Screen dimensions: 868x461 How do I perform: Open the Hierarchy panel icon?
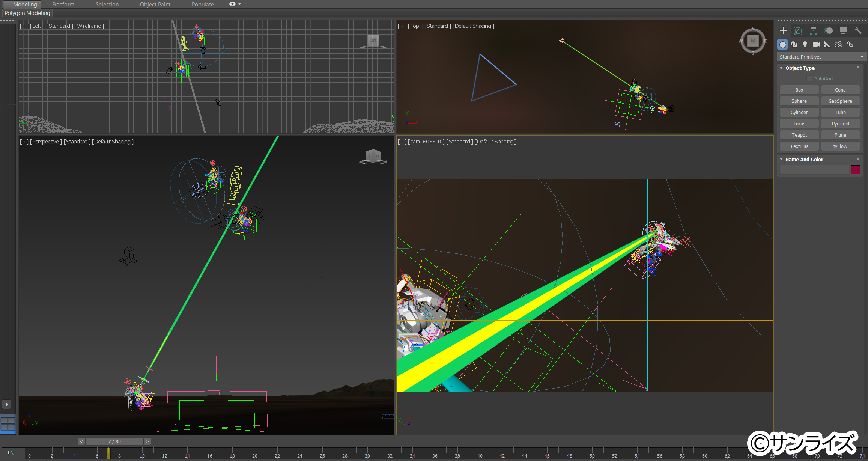[x=813, y=31]
